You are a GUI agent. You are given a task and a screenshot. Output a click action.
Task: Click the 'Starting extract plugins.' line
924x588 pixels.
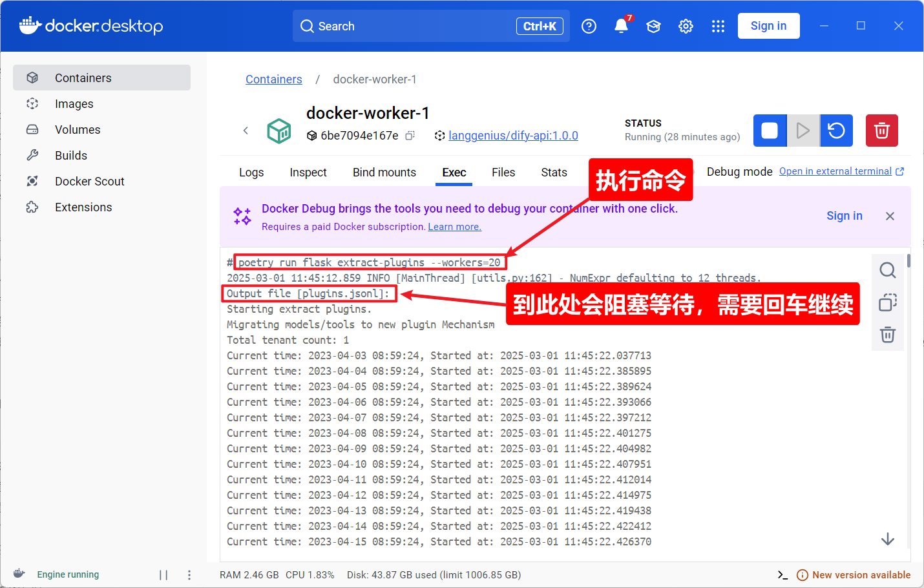coord(299,309)
